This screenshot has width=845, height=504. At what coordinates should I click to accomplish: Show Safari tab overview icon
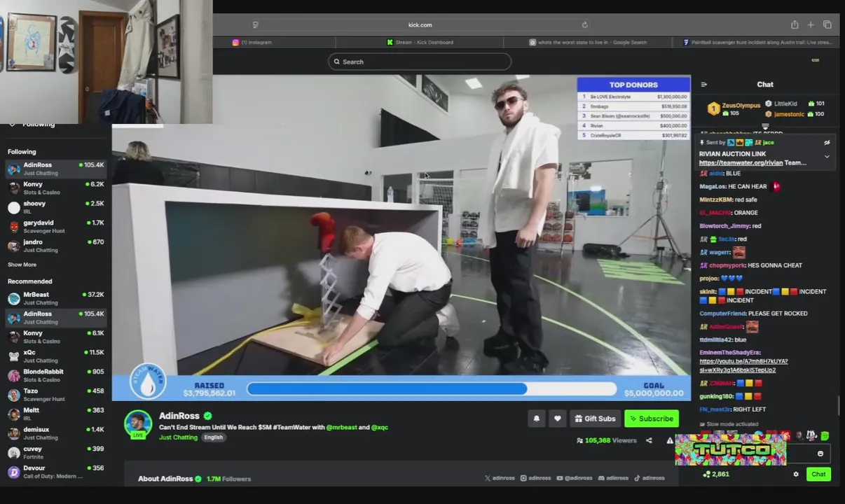point(827,24)
